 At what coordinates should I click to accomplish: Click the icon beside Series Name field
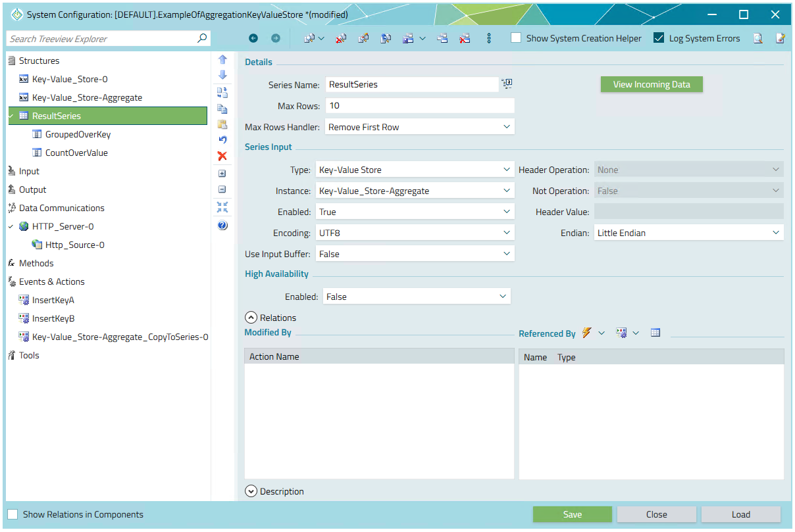pos(507,84)
